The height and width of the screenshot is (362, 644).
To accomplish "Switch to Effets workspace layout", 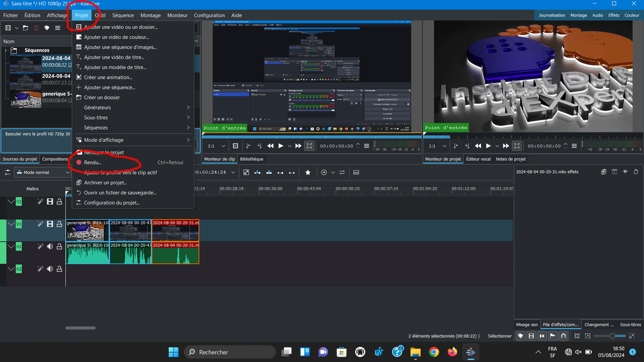I will (x=614, y=15).
